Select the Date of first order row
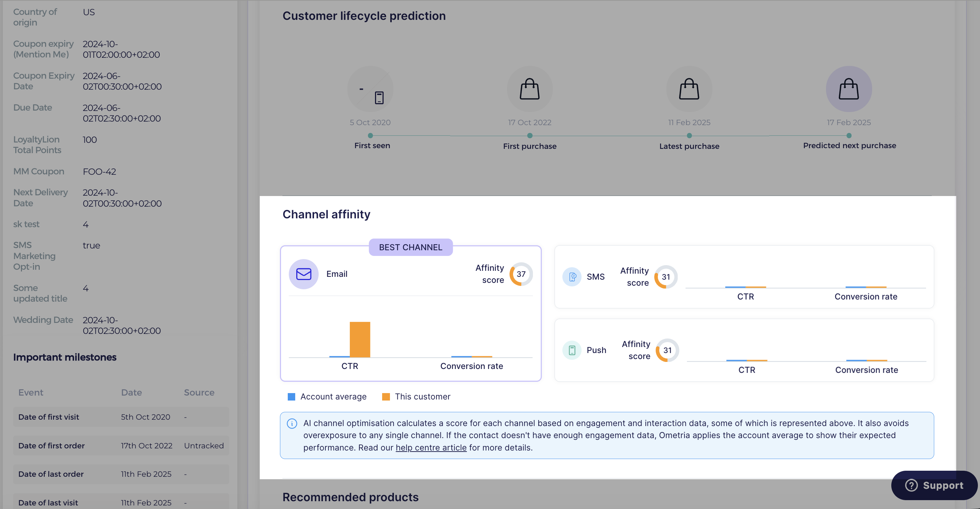 [x=121, y=446]
